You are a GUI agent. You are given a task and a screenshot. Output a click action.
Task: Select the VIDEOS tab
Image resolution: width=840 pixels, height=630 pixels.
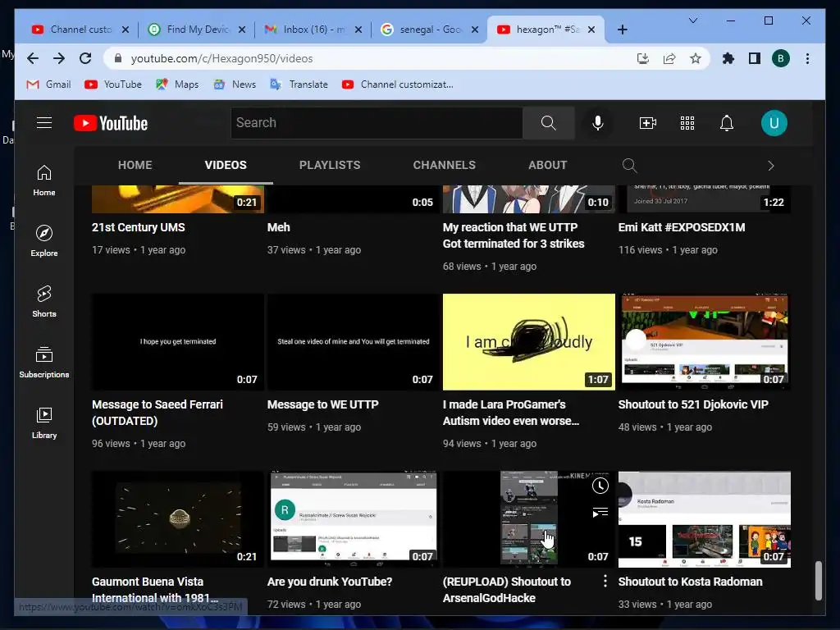click(x=226, y=165)
